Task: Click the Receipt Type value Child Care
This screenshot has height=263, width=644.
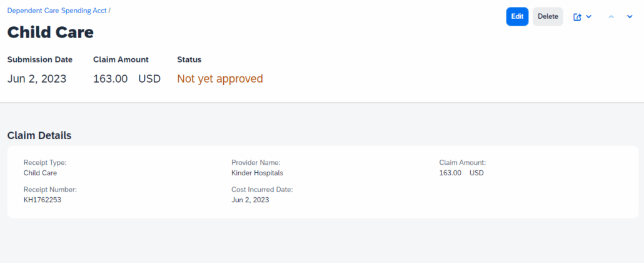Action: 40,173
